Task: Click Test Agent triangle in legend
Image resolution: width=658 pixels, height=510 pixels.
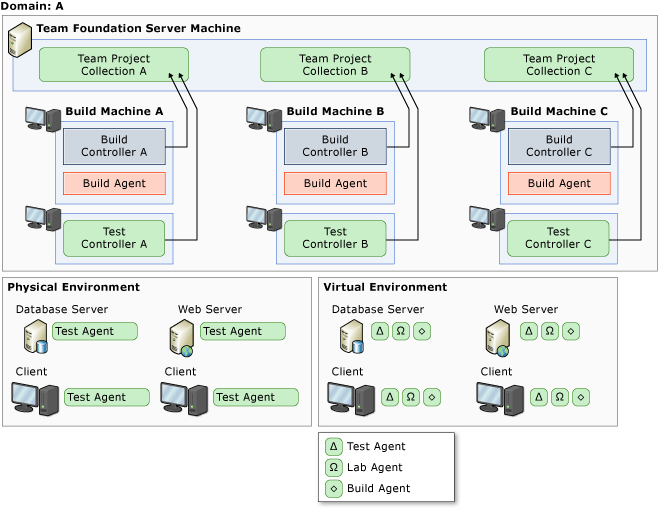Action: pos(334,446)
